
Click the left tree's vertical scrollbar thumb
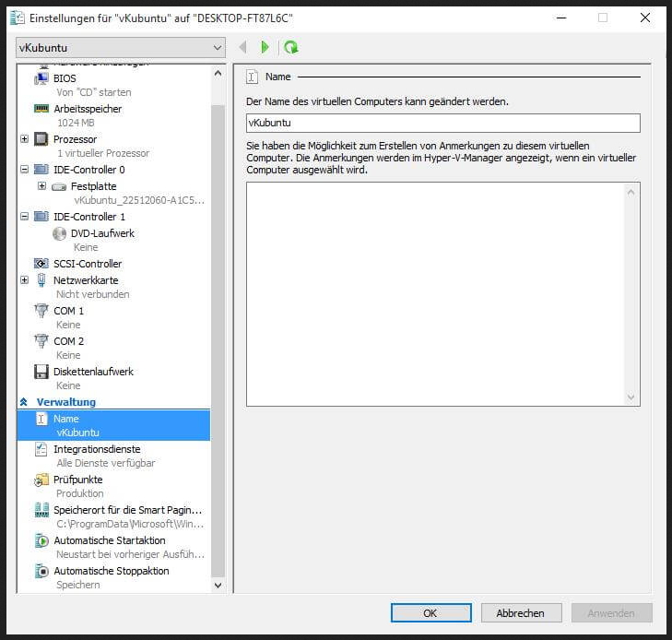pos(218,341)
